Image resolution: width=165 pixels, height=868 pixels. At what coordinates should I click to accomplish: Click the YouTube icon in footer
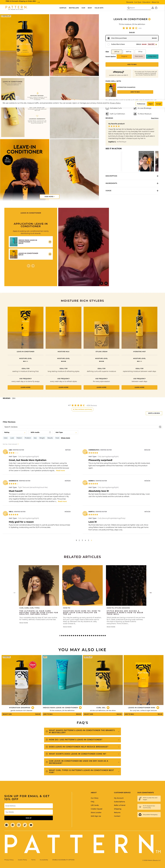[x=31, y=825]
